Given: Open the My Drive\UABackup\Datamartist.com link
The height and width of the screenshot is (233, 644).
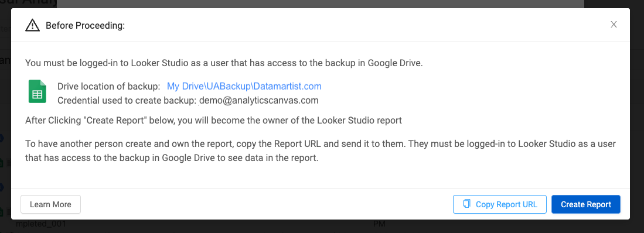Looking at the screenshot, I should (x=244, y=86).
